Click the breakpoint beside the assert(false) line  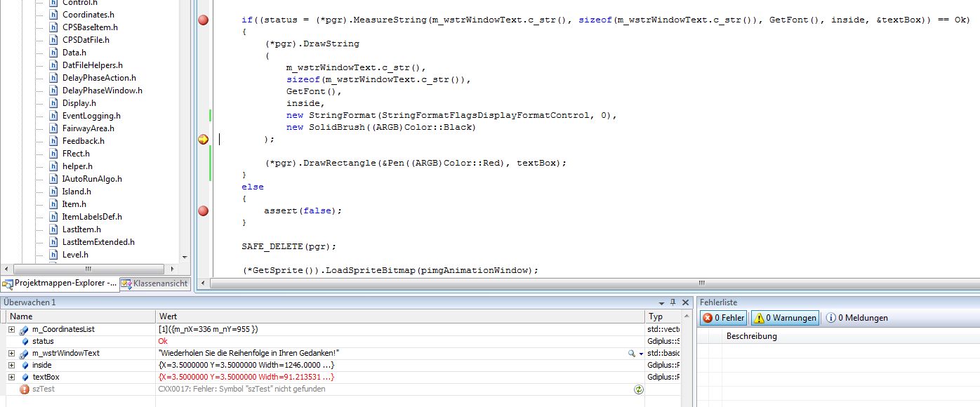pyautogui.click(x=203, y=210)
